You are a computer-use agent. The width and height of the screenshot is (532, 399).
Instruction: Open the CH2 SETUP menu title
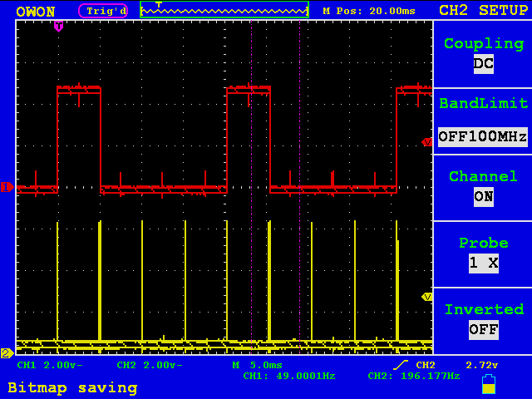[483, 10]
